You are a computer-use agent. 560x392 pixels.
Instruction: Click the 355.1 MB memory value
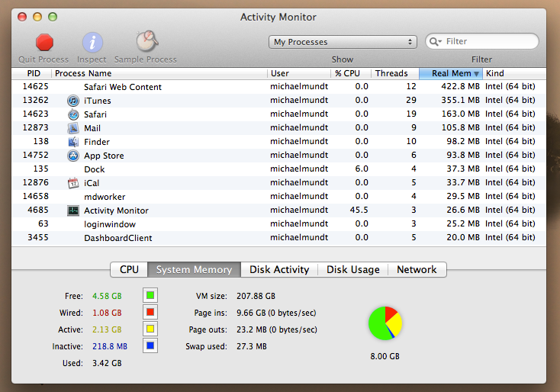pos(460,101)
